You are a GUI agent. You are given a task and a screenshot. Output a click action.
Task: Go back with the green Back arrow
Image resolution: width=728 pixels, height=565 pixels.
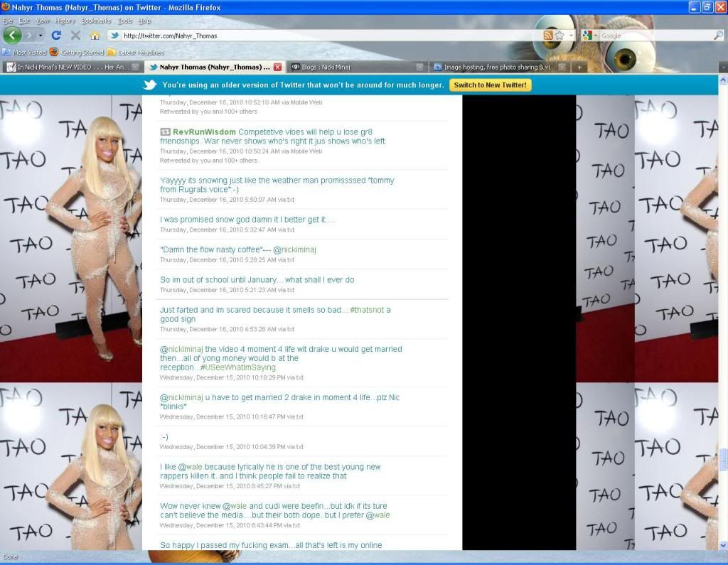coord(12,35)
